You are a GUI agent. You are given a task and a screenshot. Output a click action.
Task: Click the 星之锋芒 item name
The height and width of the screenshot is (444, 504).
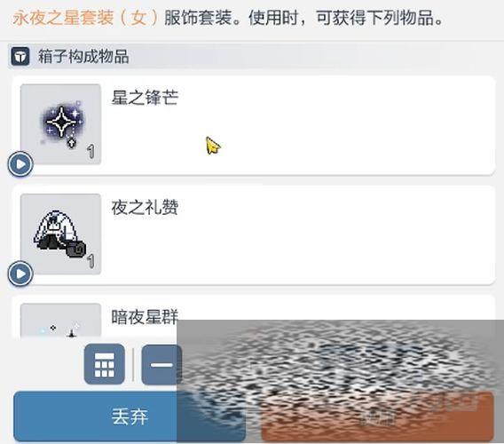tap(145, 97)
